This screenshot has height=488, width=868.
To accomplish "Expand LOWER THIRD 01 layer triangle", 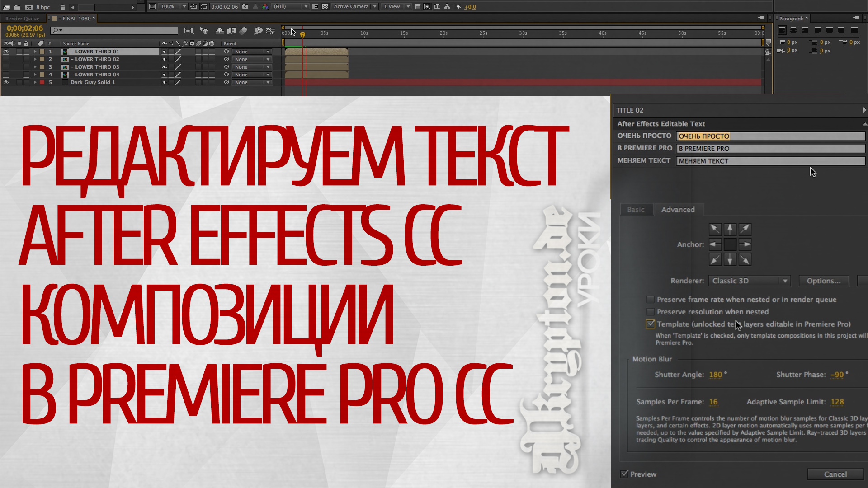I will (35, 52).
